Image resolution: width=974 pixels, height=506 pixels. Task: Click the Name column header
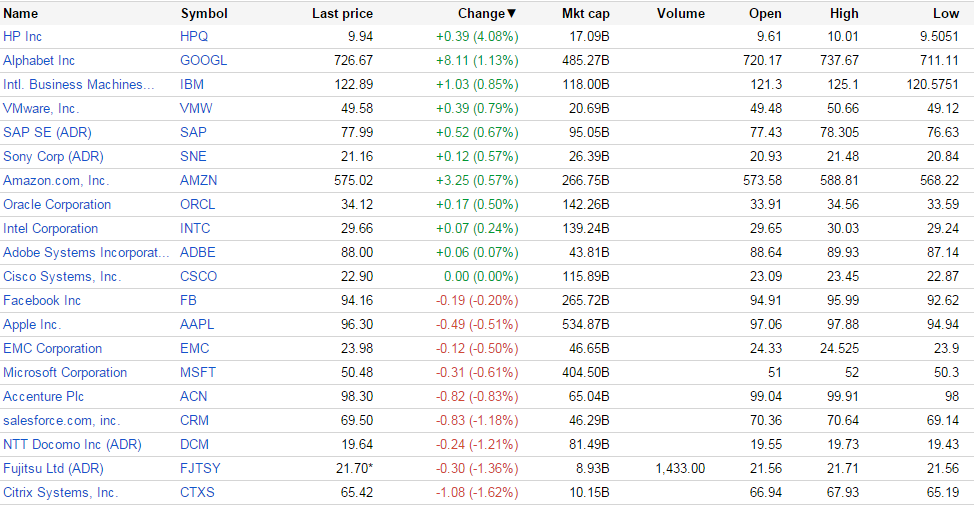[x=21, y=14]
